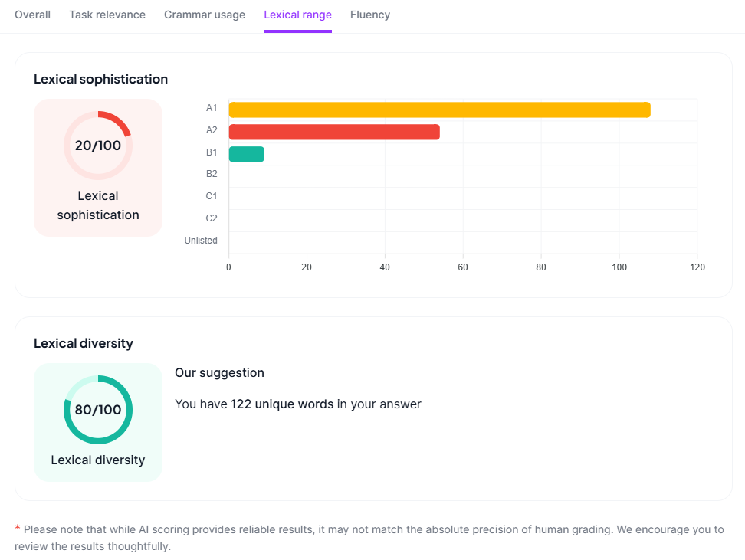Viewport: 745px width, 560px height.
Task: Click the "122 unique words" bold text
Action: pos(282,404)
